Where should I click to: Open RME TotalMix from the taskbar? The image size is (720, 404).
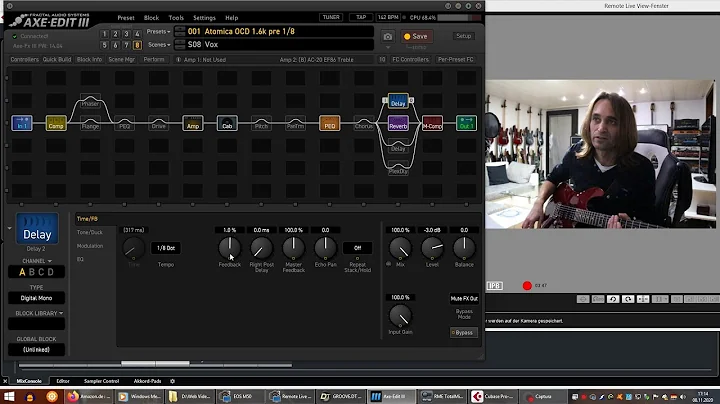[443, 396]
